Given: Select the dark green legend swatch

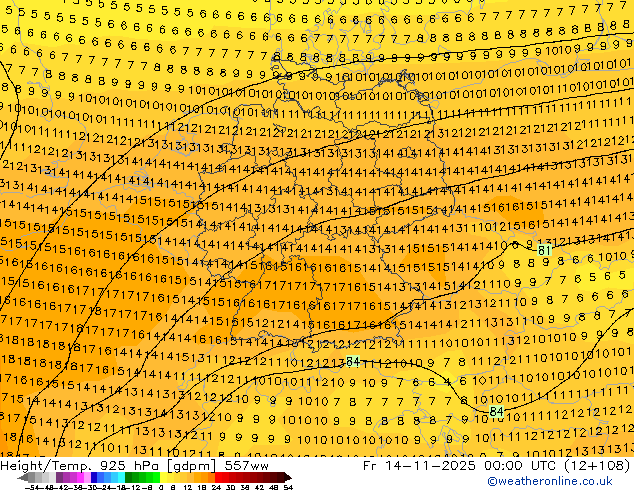Looking at the screenshot, I should pos(129,477).
